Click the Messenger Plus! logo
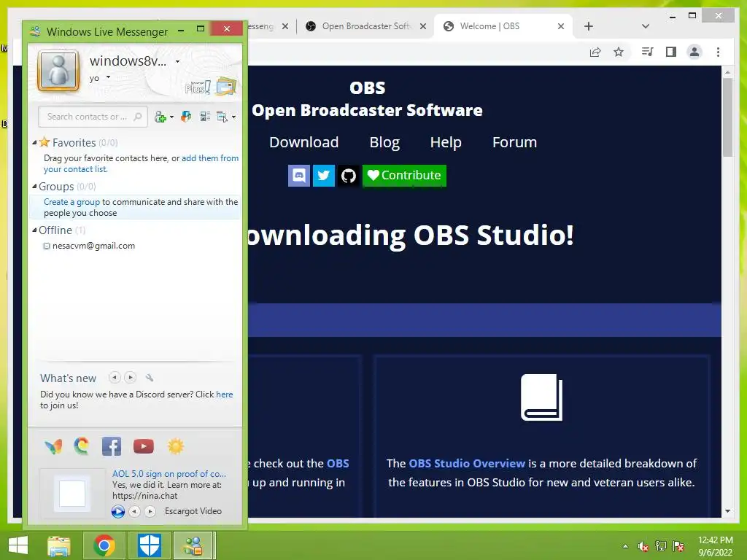 click(x=197, y=87)
